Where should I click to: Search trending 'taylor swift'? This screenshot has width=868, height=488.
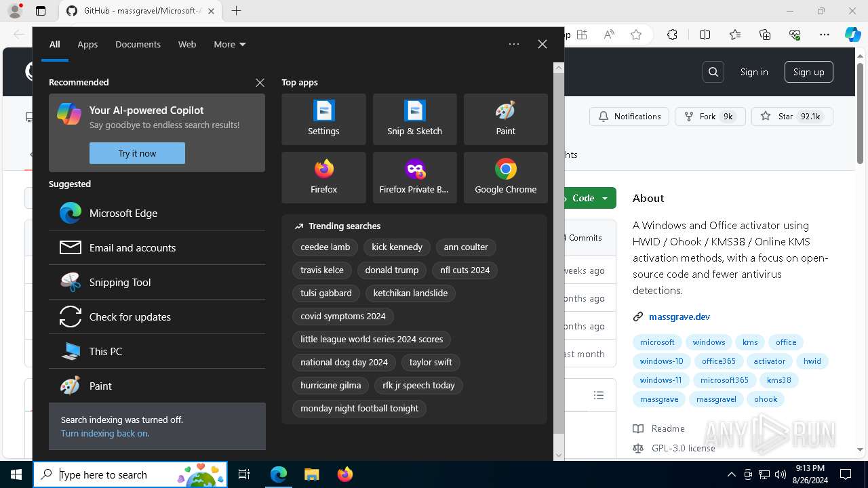[x=431, y=362]
